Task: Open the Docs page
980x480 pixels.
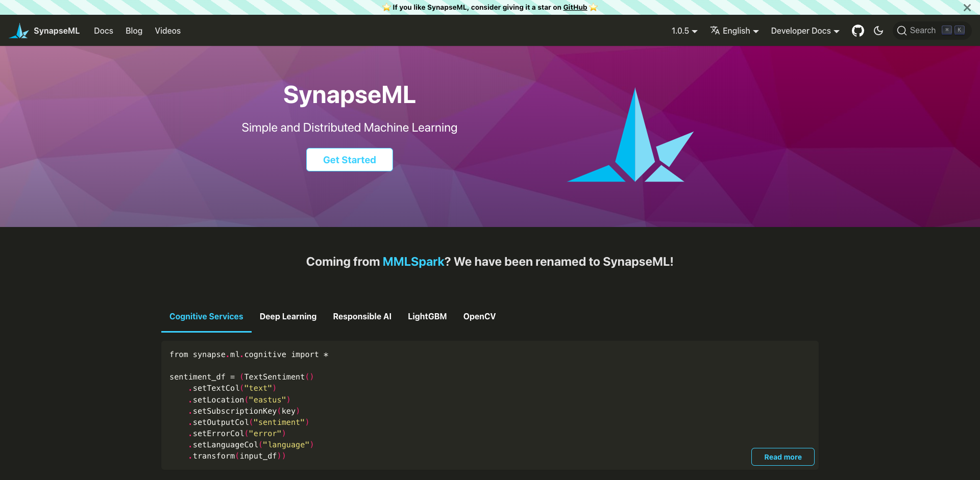Action: [x=103, y=31]
